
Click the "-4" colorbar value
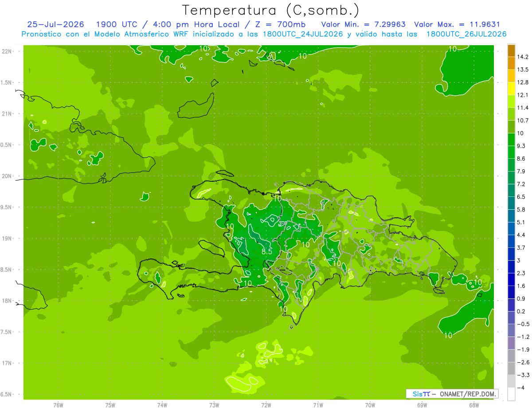(520, 388)
